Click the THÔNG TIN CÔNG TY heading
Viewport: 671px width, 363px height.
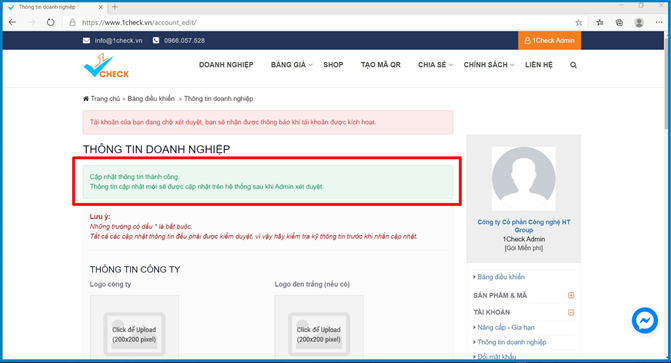pos(135,270)
